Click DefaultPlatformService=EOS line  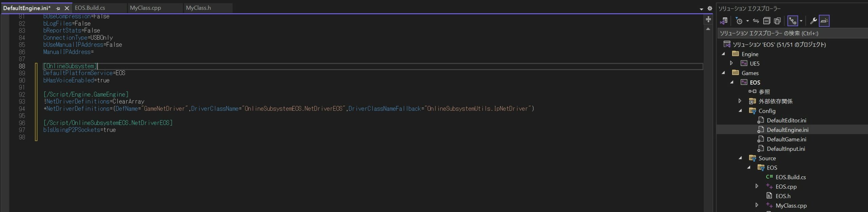(x=84, y=73)
